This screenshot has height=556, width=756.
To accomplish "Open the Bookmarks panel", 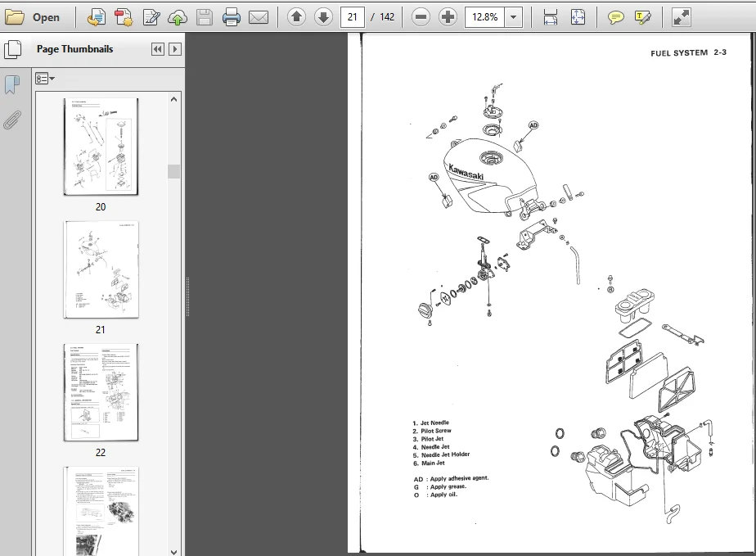I will coord(12,85).
